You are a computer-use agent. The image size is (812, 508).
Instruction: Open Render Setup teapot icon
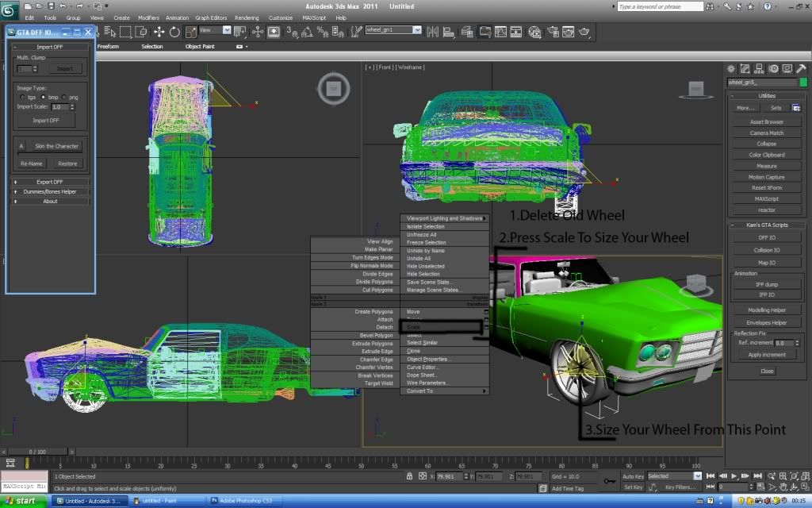pyautogui.click(x=553, y=32)
